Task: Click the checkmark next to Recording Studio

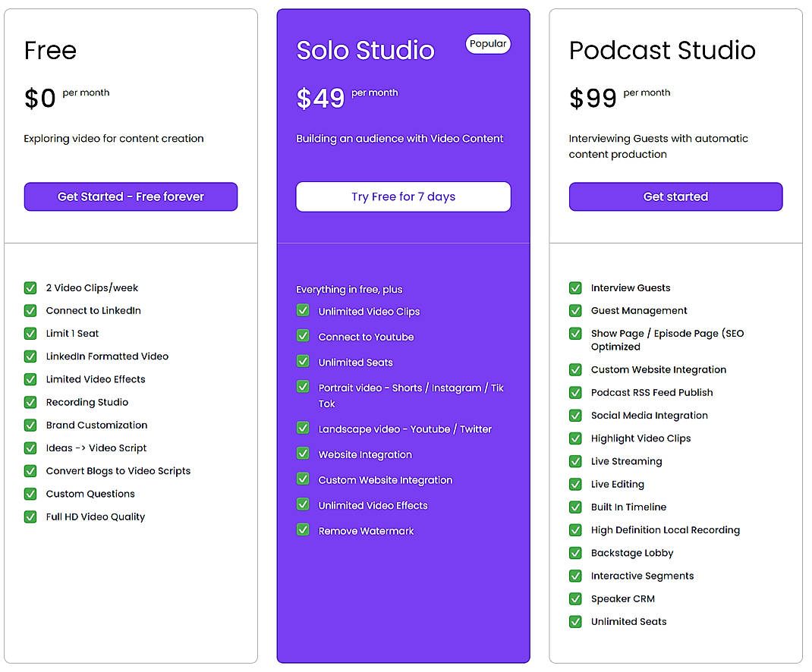Action: coord(30,402)
